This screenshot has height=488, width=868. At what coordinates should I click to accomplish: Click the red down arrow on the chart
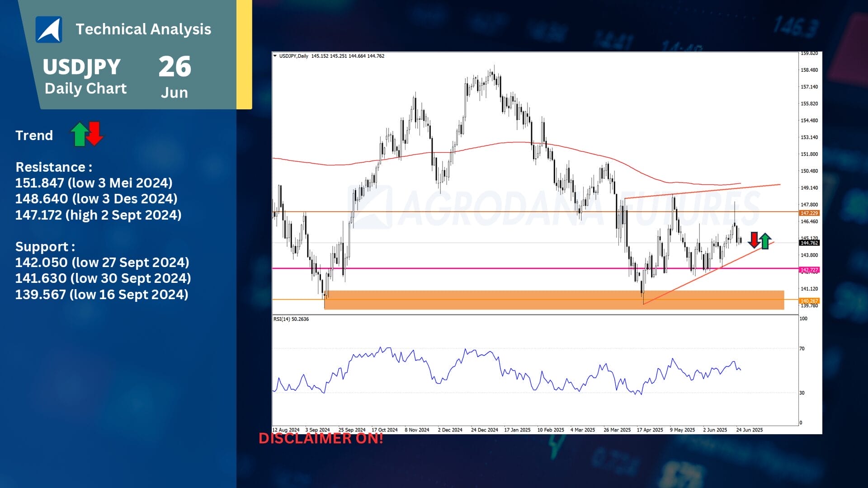click(754, 240)
